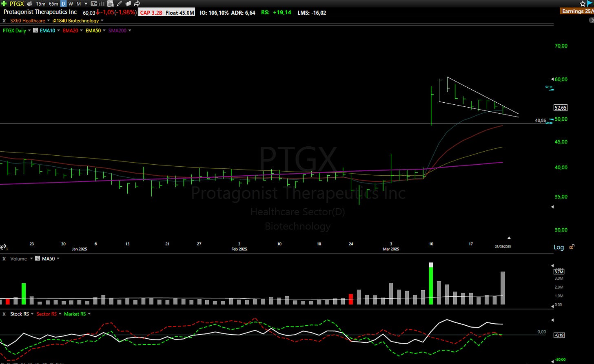Click the gray collapse arrow at right edge

point(591,20)
